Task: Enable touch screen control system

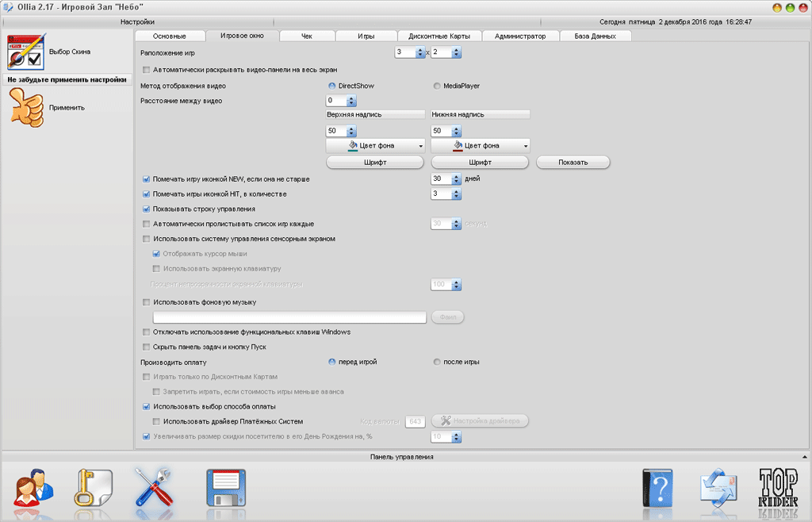Action: [146, 240]
